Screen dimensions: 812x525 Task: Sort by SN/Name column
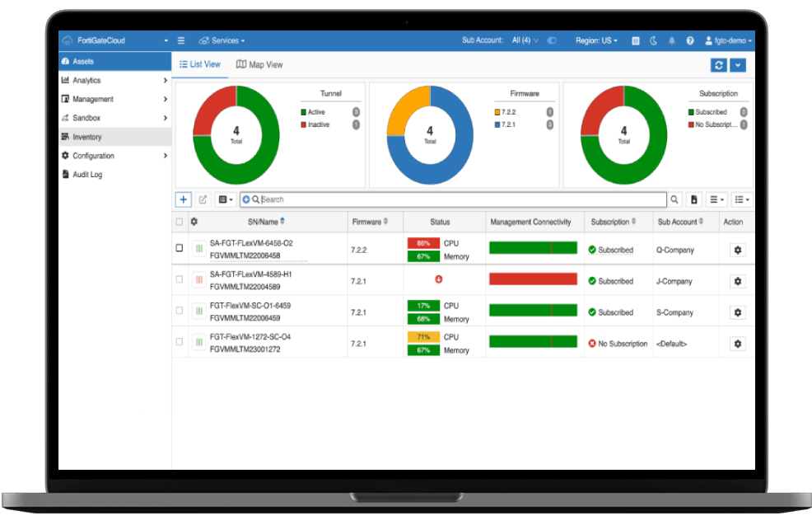click(x=266, y=222)
